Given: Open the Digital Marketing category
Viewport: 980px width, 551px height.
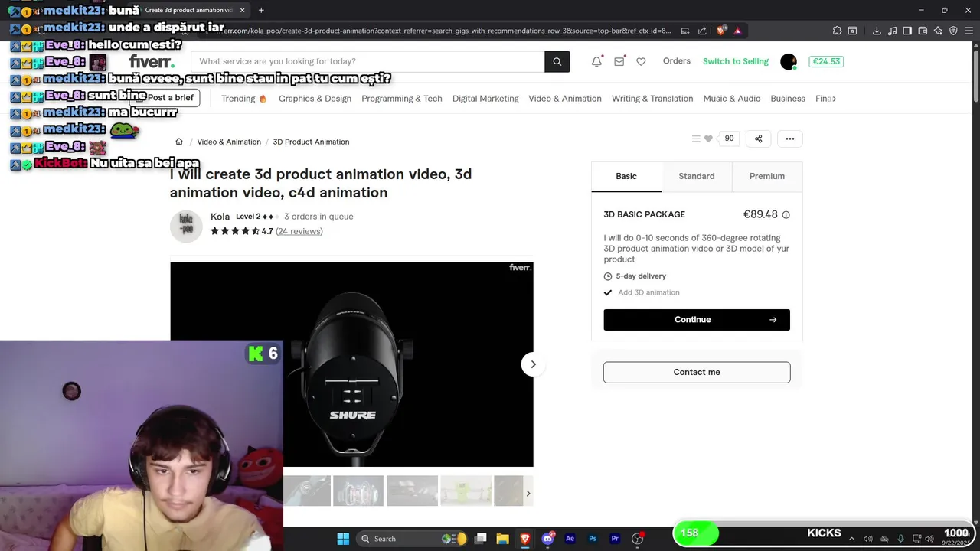Looking at the screenshot, I should tap(485, 99).
